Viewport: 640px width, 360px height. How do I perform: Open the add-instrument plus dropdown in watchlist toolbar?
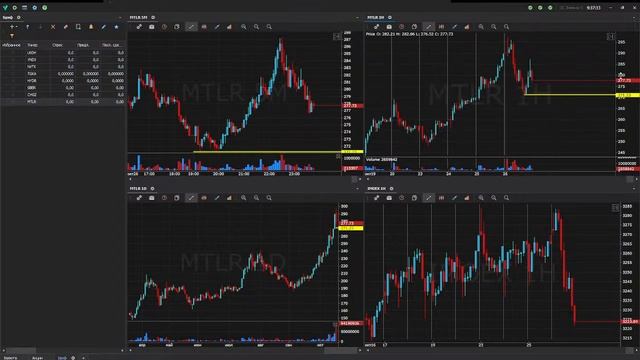click(13, 27)
